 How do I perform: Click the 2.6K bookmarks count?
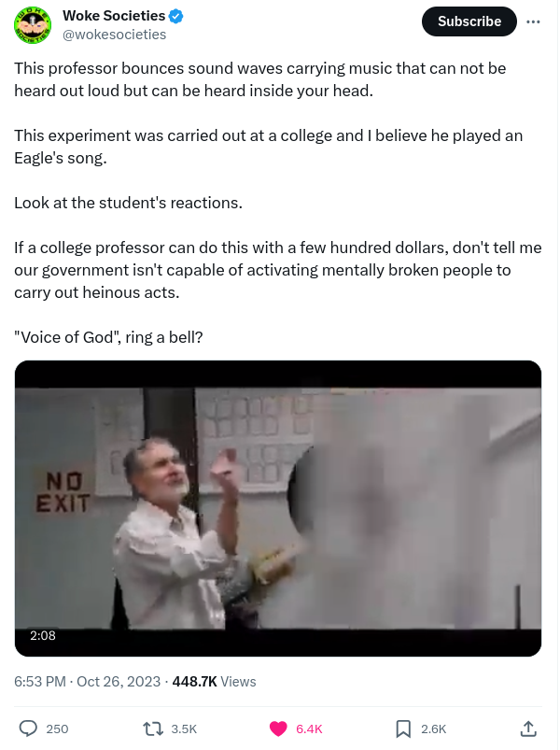point(433,729)
